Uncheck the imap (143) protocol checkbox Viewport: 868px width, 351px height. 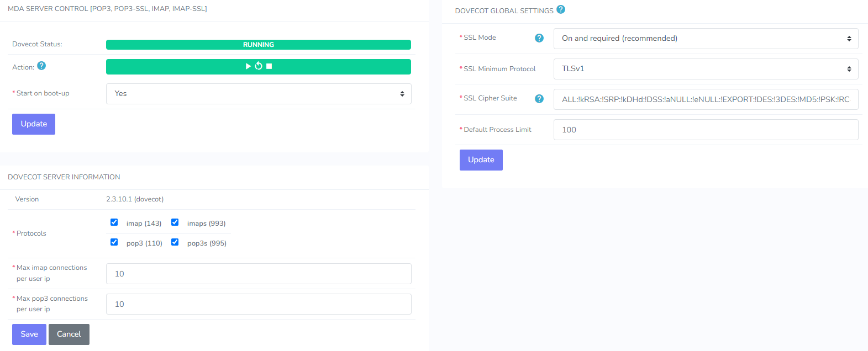click(114, 222)
